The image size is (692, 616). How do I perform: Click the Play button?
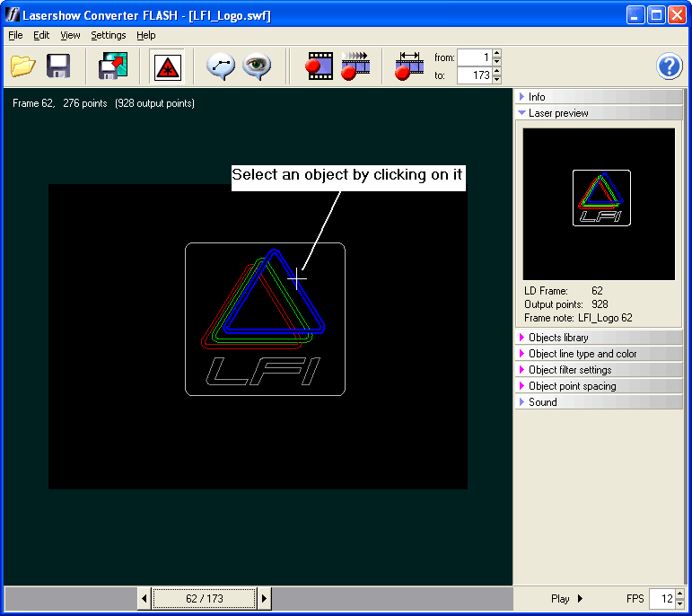point(567,599)
